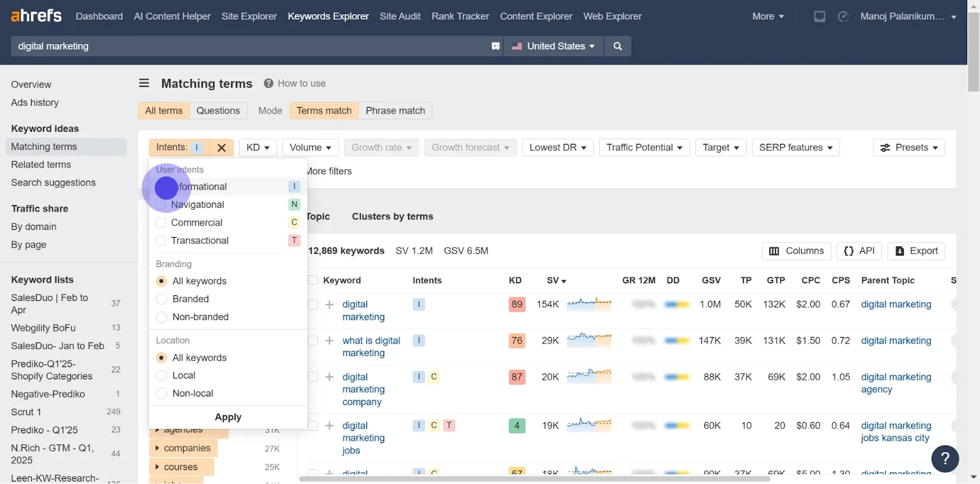Open Site Explorer in top navigation
The image size is (980, 484).
pyautogui.click(x=249, y=17)
